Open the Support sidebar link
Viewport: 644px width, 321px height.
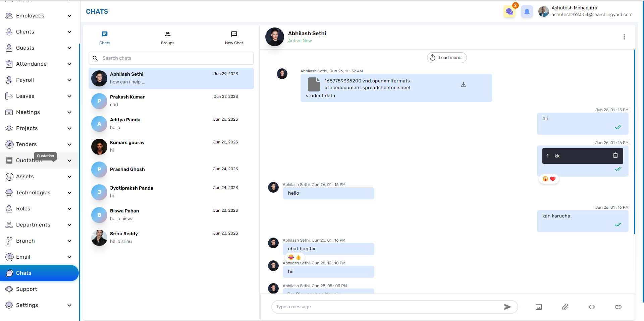coord(26,289)
